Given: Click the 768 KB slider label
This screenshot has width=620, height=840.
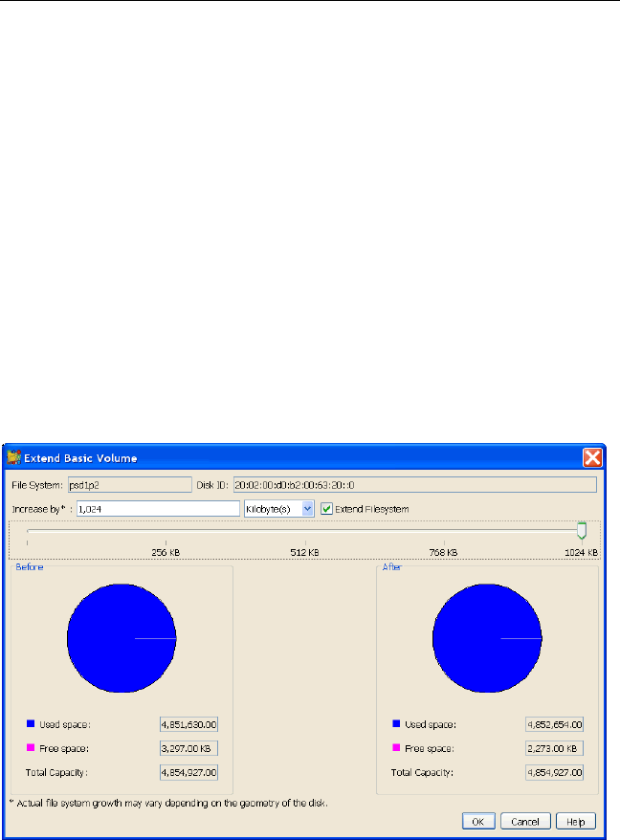Looking at the screenshot, I should pos(443,552).
